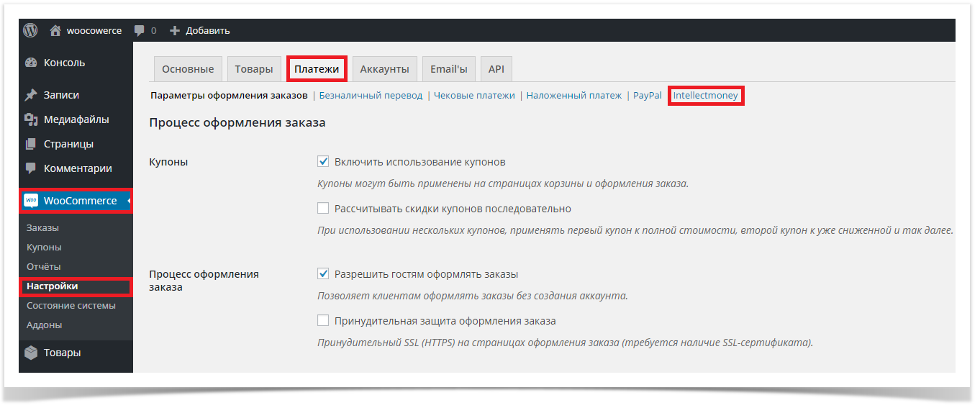This screenshot has width=980, height=408.
Task: Open the Intellectmoney payment link
Action: [705, 96]
